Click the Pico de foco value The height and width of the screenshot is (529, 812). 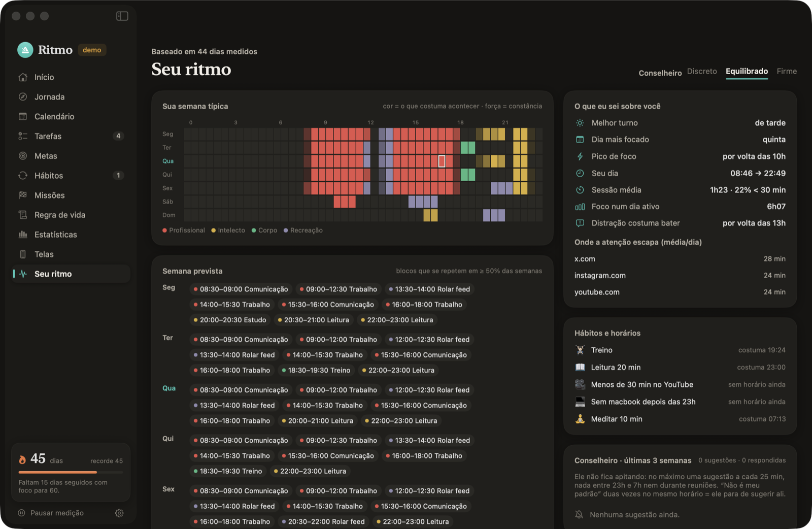(x=754, y=157)
